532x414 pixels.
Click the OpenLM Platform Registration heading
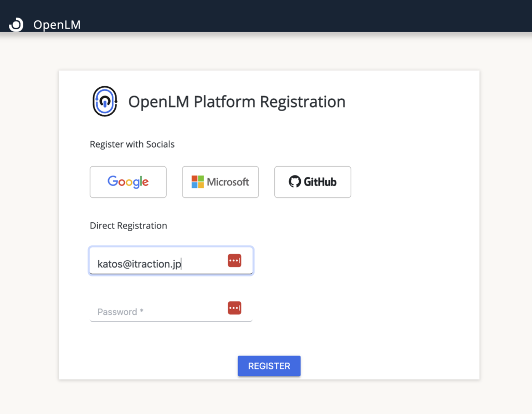(237, 102)
